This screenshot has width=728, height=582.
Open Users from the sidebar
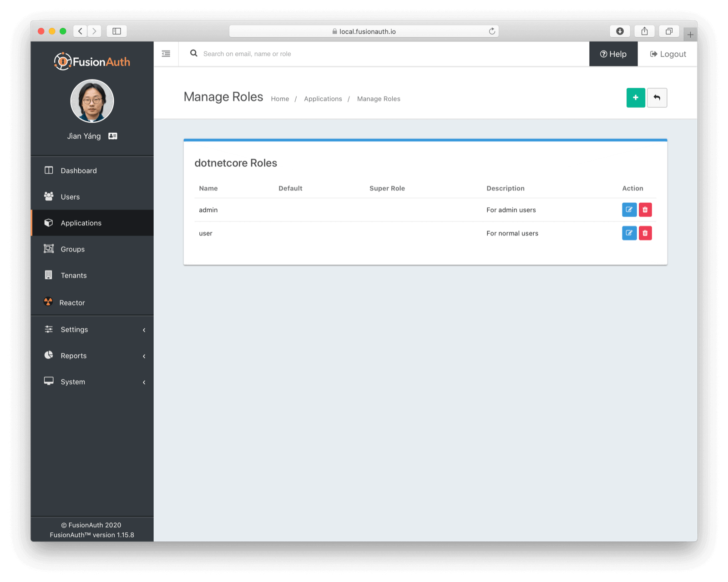92,197
